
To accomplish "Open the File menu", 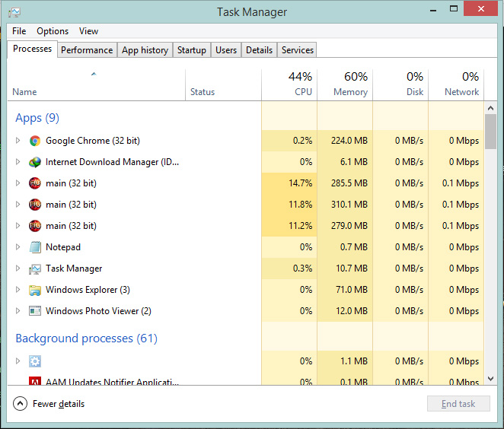I will click(19, 31).
